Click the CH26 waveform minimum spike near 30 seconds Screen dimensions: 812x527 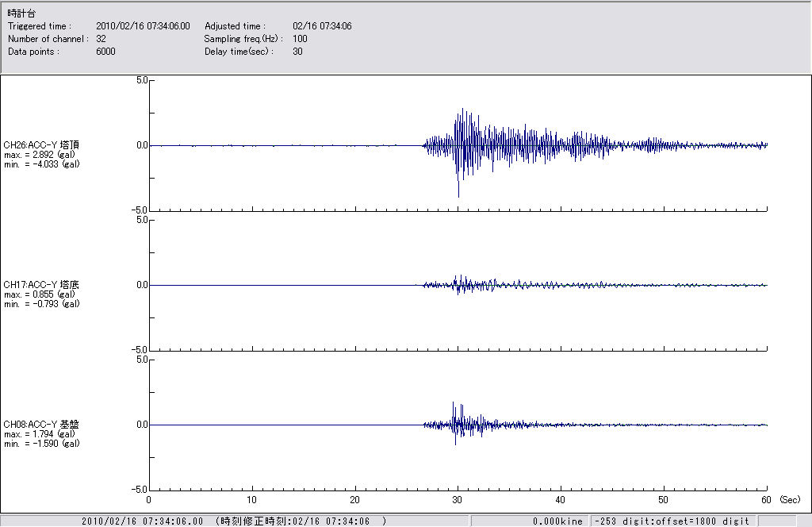click(x=458, y=194)
